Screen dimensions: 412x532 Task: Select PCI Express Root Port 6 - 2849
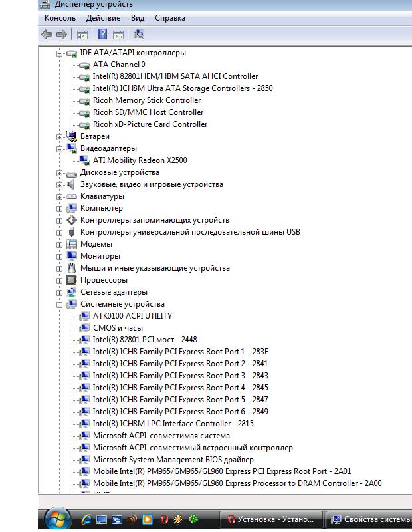(180, 412)
